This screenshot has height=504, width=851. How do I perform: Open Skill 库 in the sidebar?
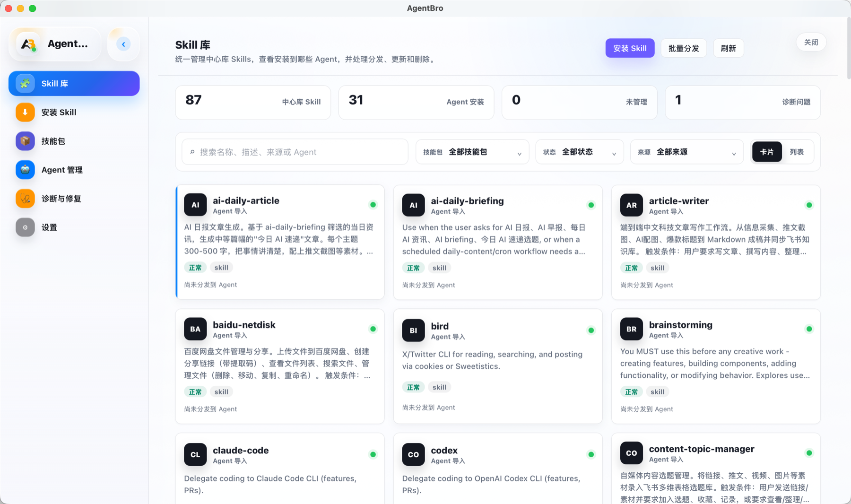[x=74, y=84]
